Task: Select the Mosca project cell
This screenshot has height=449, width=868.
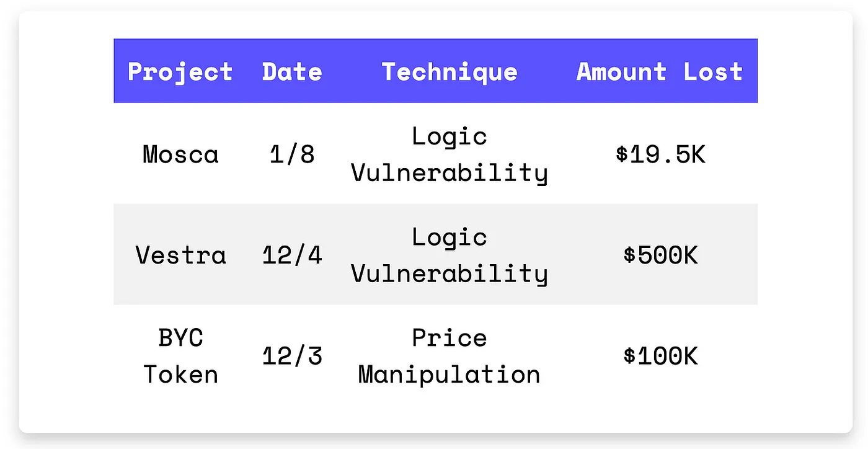Action: (x=180, y=154)
